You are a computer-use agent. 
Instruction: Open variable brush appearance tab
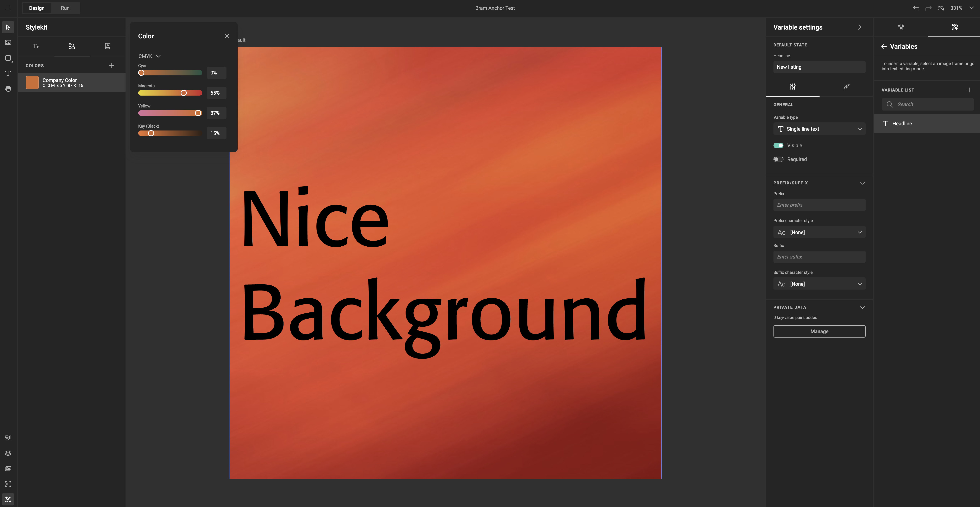846,87
